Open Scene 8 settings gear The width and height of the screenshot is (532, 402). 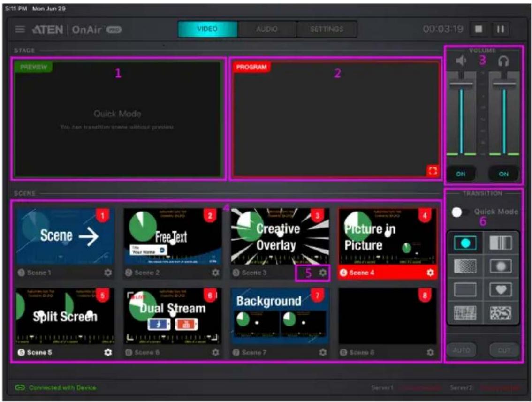pyautogui.click(x=430, y=352)
